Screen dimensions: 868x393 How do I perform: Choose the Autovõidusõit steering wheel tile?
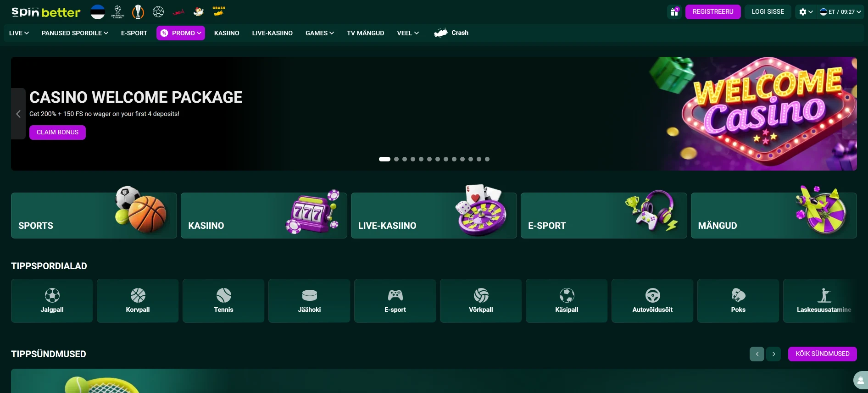pyautogui.click(x=652, y=301)
